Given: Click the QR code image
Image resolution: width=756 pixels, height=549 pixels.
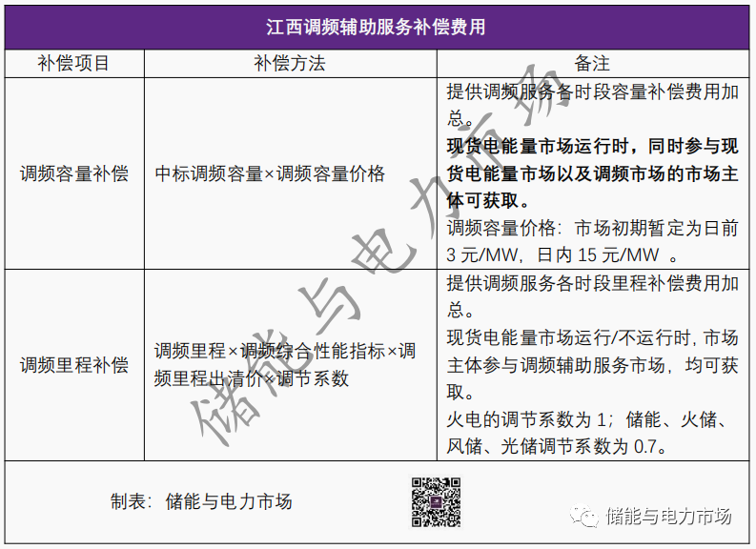Looking at the screenshot, I should pyautogui.click(x=436, y=502).
